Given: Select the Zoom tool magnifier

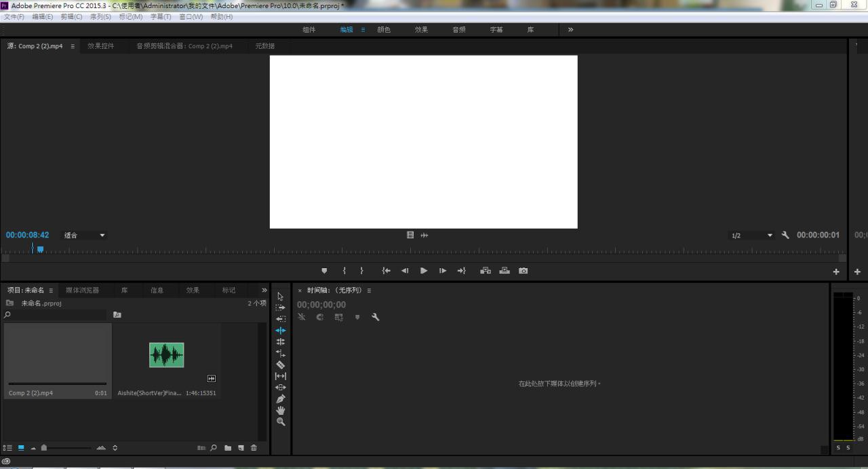Looking at the screenshot, I should pos(281,421).
